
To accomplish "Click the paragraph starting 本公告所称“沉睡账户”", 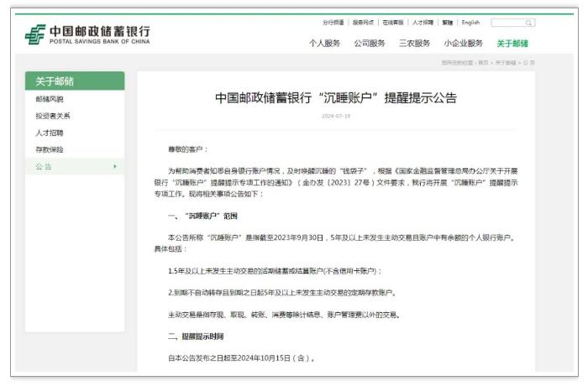I will [x=336, y=243].
